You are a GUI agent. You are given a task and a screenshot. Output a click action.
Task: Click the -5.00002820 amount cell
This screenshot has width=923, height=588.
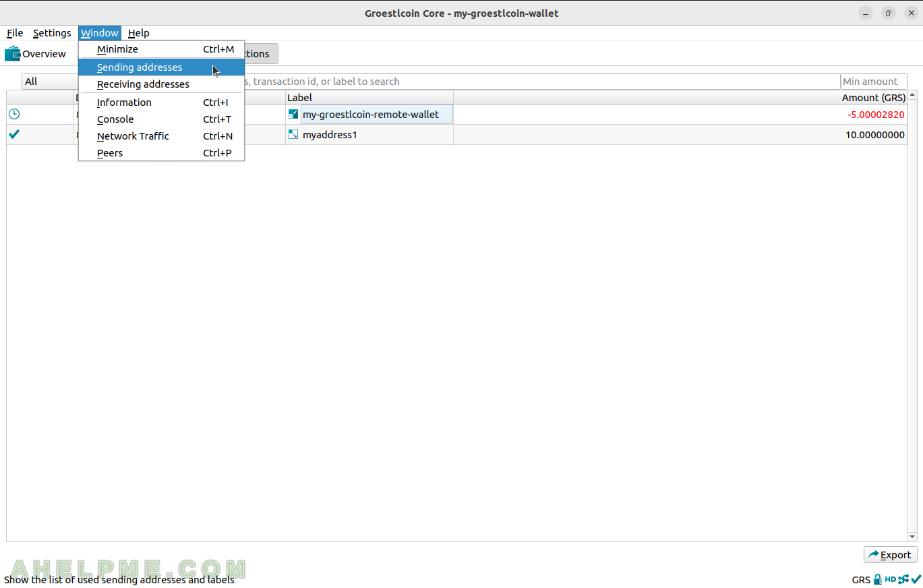680,115
